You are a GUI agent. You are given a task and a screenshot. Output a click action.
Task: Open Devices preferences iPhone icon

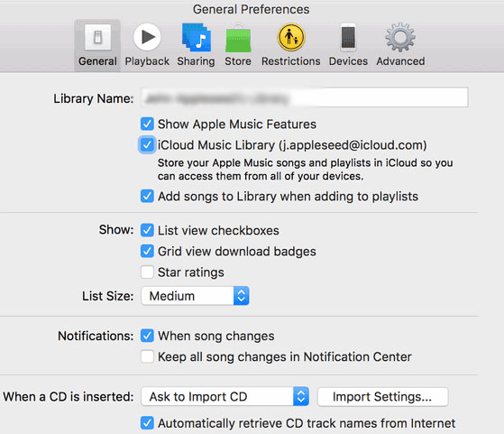pyautogui.click(x=348, y=37)
